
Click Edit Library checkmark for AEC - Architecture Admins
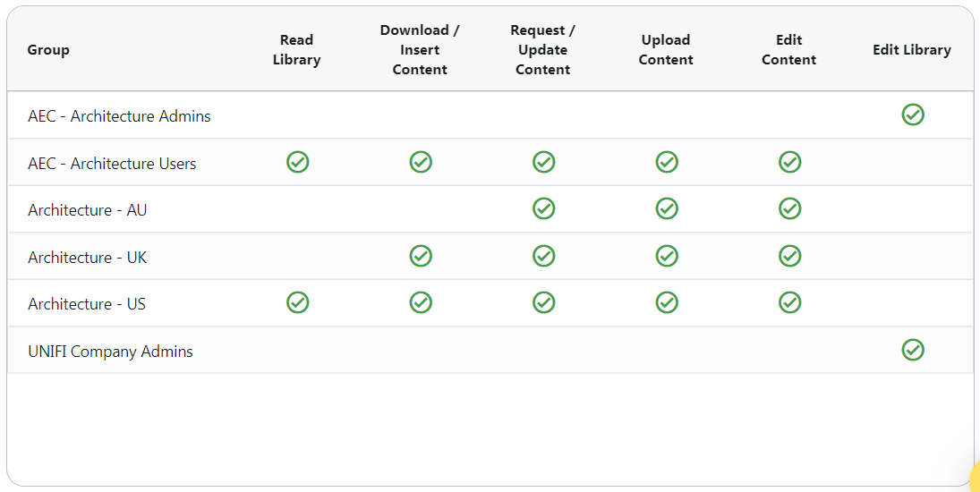point(912,115)
